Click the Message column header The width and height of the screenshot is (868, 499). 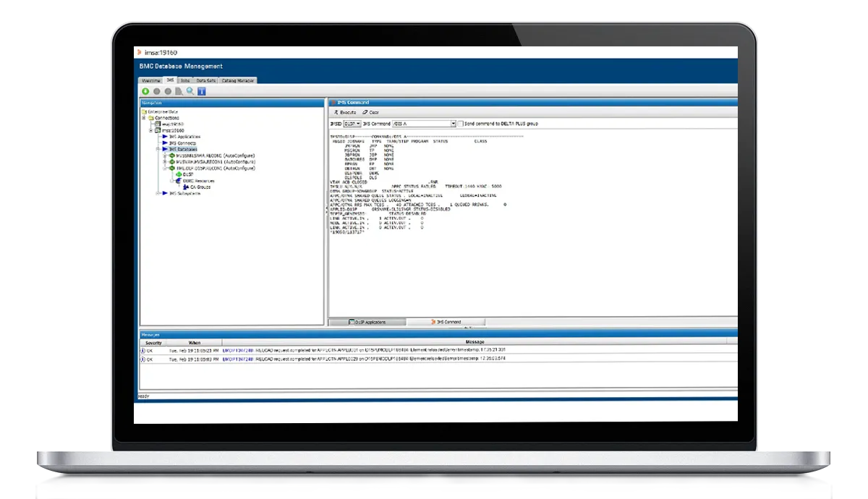tap(475, 342)
